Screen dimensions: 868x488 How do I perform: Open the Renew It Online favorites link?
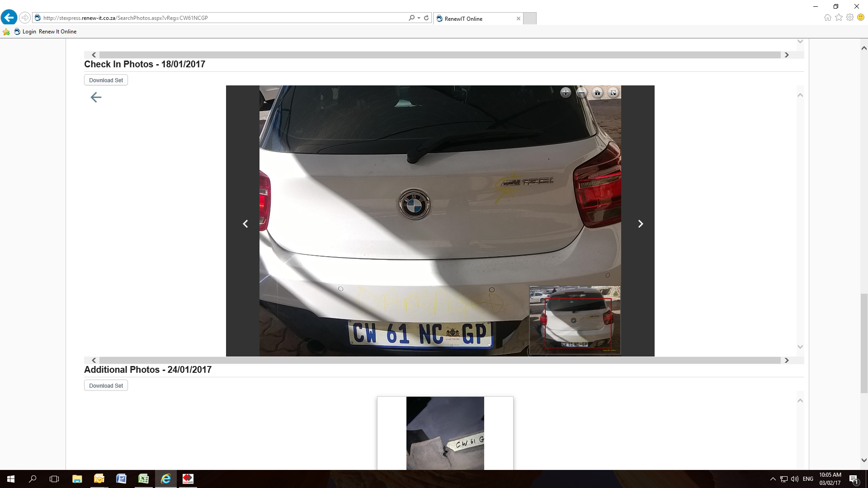tap(57, 32)
